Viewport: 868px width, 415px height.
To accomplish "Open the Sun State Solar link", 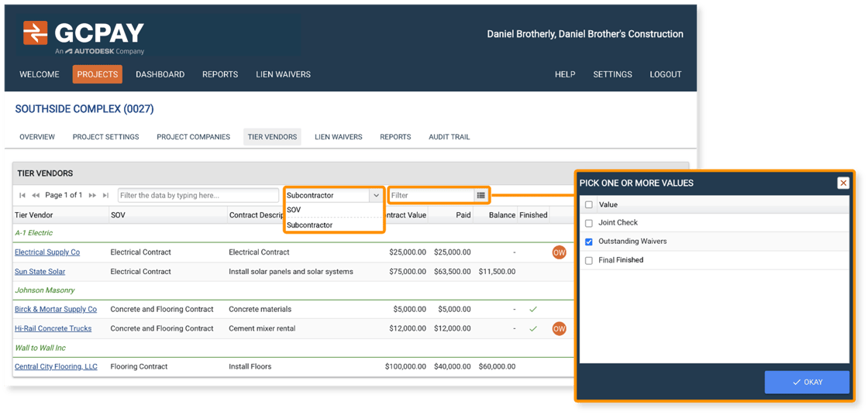I will 40,272.
